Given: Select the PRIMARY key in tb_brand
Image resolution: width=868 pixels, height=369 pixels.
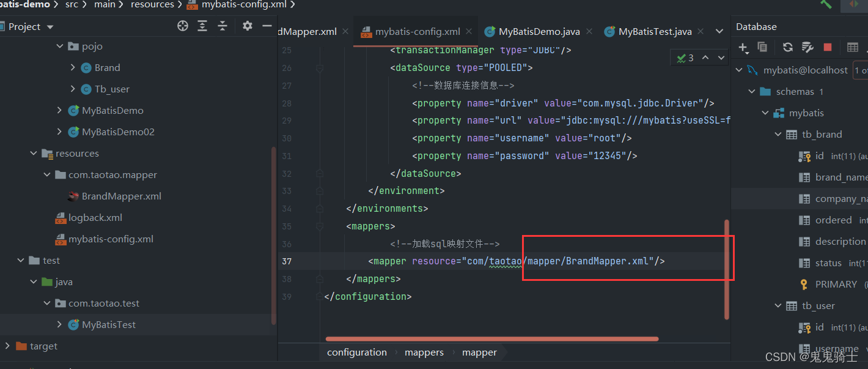Looking at the screenshot, I should (836, 284).
